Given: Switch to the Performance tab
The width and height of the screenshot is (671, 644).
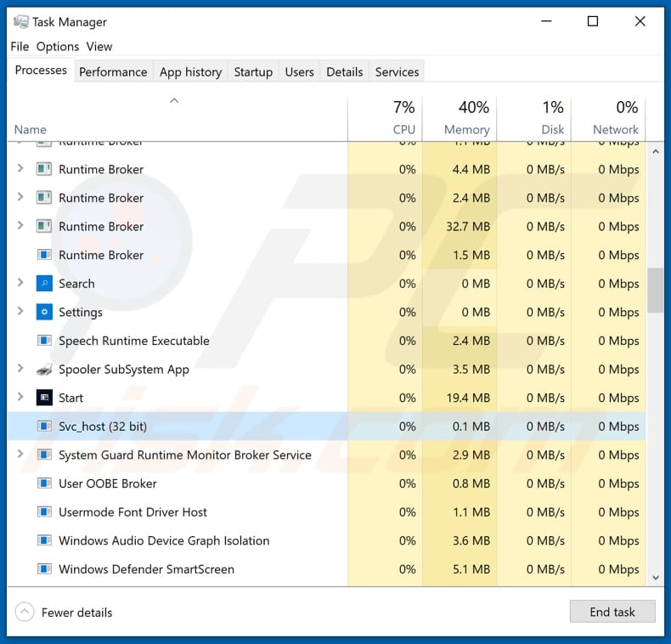Looking at the screenshot, I should (113, 71).
